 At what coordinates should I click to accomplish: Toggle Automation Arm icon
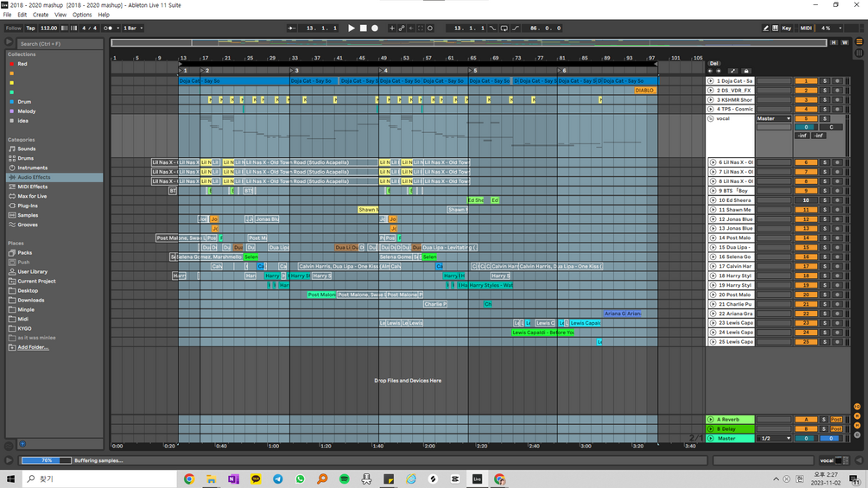coord(402,29)
